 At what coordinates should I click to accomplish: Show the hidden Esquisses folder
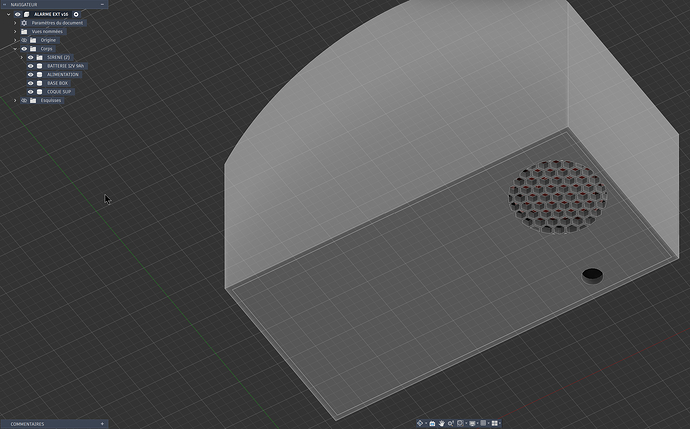pos(24,100)
